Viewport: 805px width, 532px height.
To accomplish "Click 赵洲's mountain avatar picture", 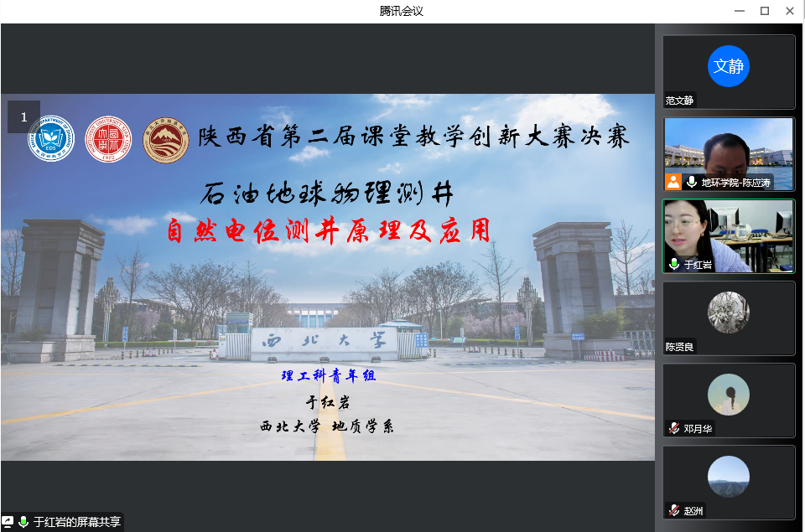I will (728, 477).
